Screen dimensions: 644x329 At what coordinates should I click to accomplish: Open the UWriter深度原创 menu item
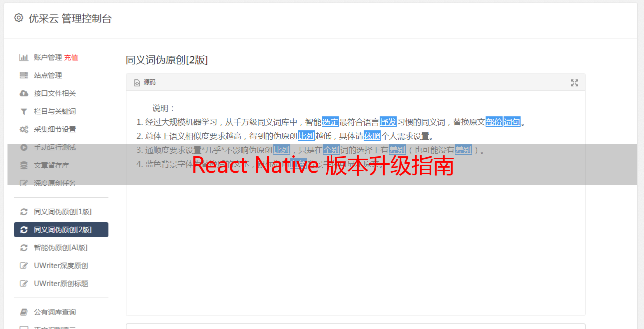61,266
